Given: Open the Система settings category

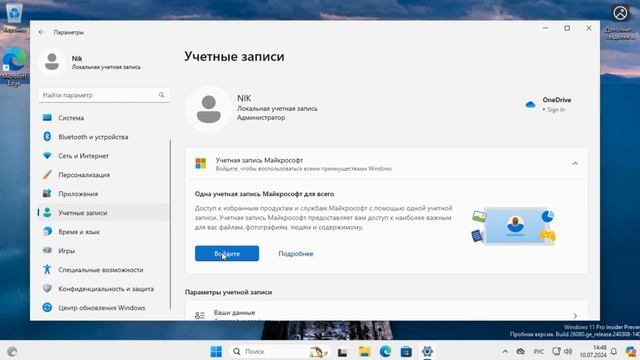Looking at the screenshot, I should (x=104, y=118).
